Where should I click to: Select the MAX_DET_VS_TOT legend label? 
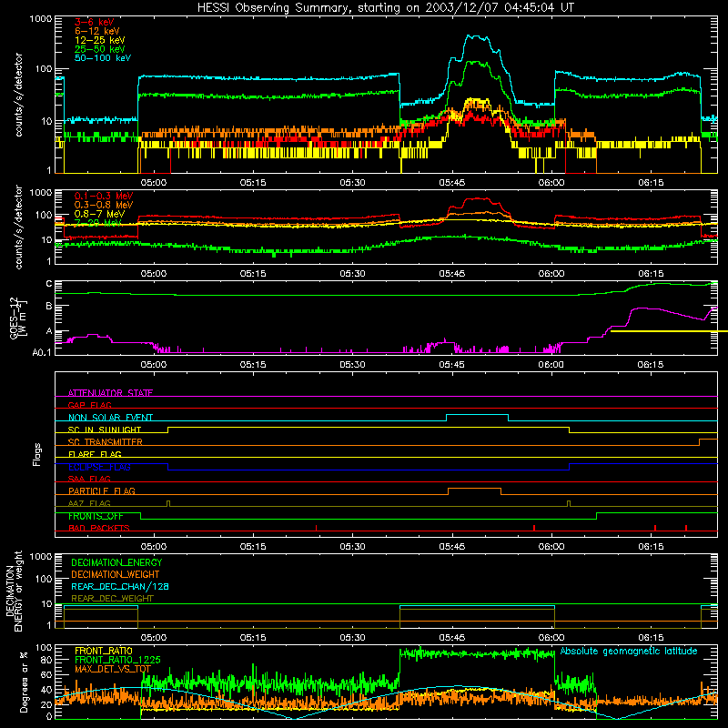point(113,669)
